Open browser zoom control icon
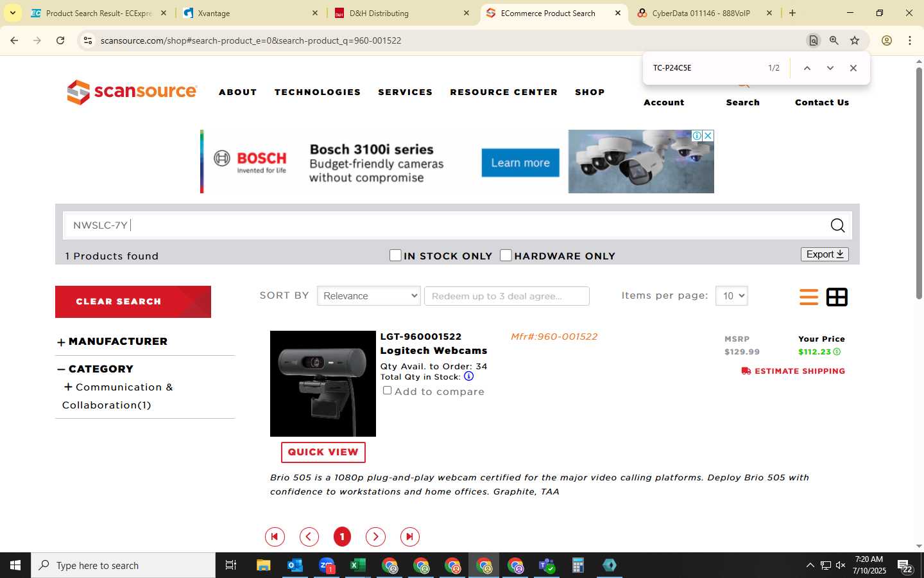Screen dimensions: 924x578 pos(834,40)
